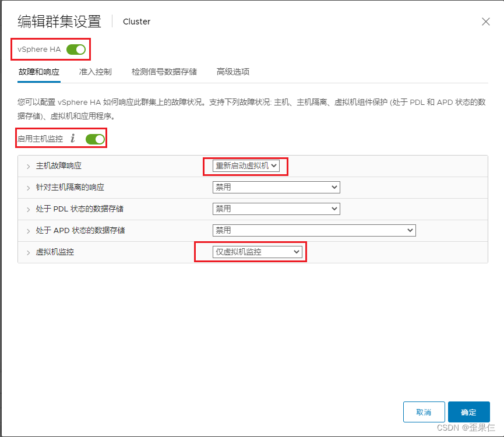The width and height of the screenshot is (504, 437).
Task: Close the 编辑群集设置 dialog with X
Action: (x=486, y=22)
